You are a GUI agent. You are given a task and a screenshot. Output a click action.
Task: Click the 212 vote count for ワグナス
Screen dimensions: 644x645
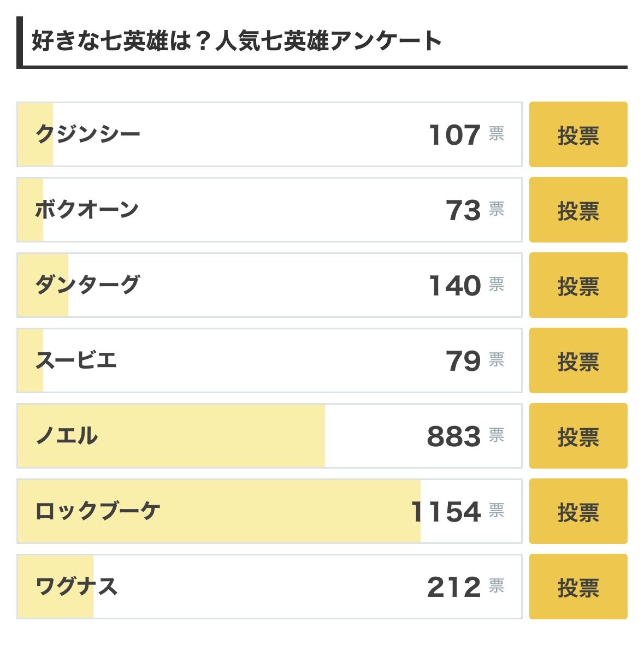(453, 587)
